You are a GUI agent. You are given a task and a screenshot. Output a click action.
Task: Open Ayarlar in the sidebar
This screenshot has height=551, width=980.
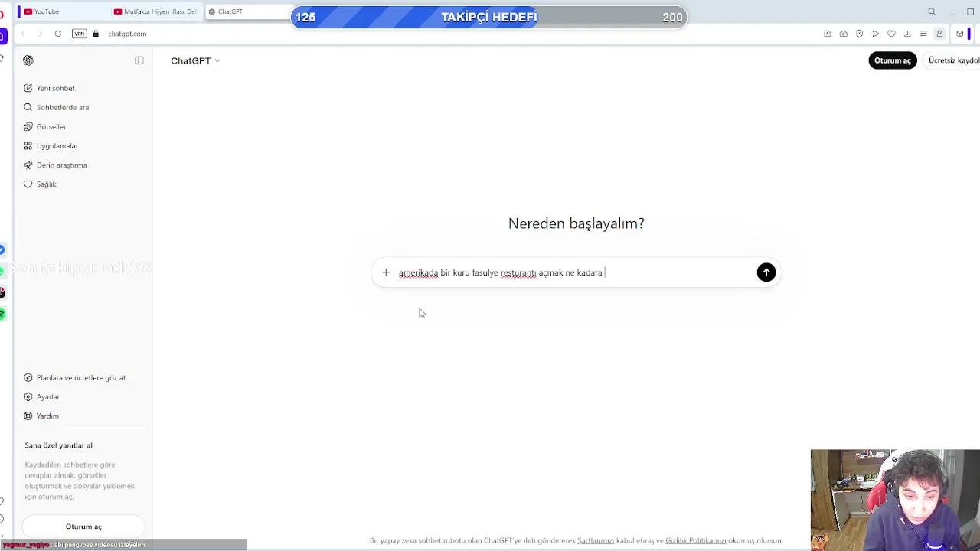coord(83,396)
